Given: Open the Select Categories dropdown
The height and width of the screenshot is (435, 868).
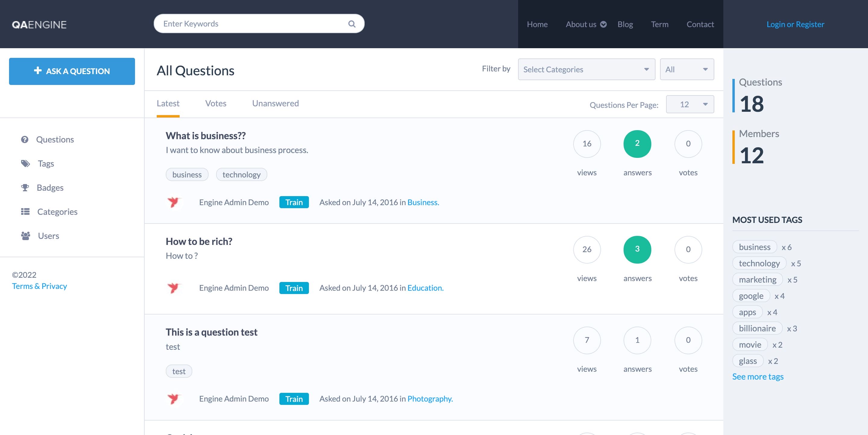Looking at the screenshot, I should (586, 69).
